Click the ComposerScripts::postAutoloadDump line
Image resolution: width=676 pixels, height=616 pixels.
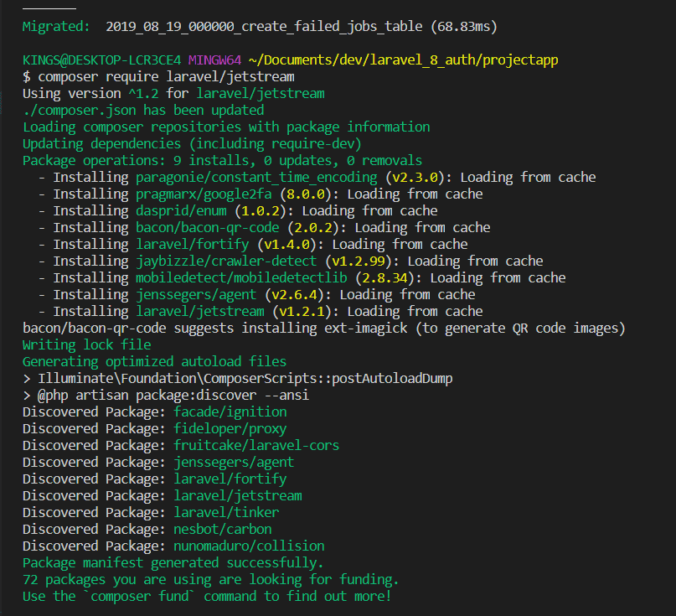click(x=238, y=378)
